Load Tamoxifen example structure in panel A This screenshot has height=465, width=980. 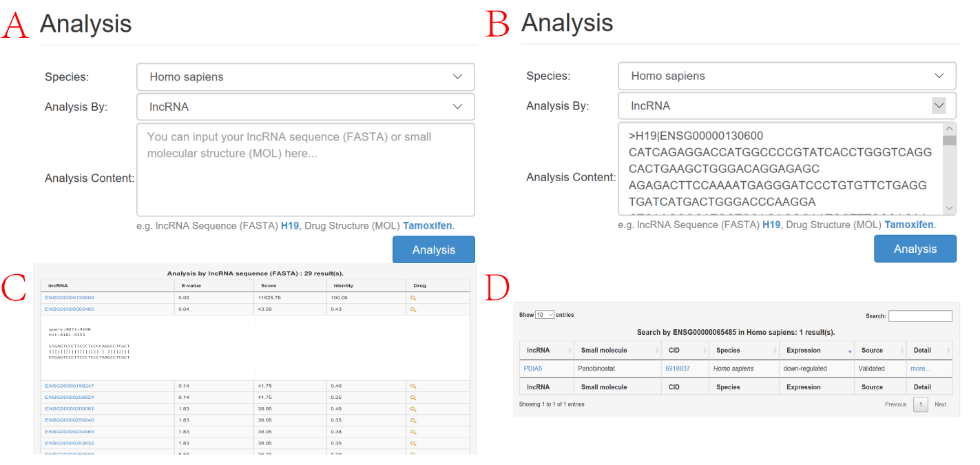pyautogui.click(x=428, y=225)
